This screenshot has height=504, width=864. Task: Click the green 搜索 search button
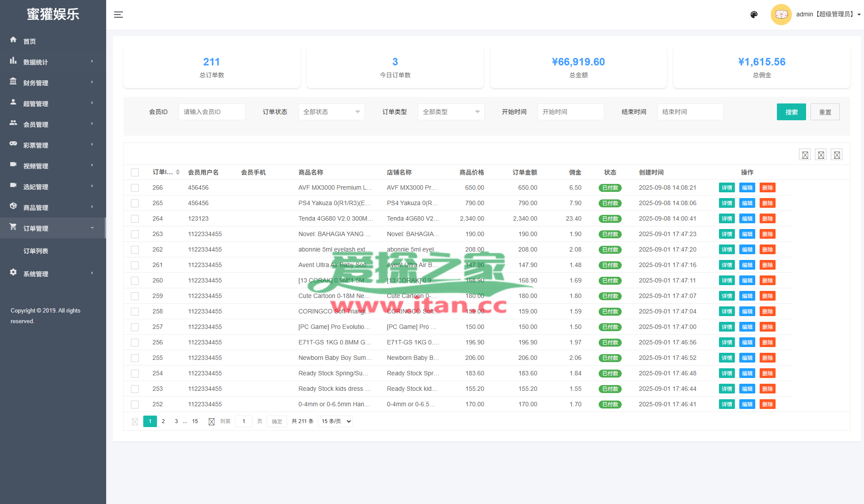point(791,112)
